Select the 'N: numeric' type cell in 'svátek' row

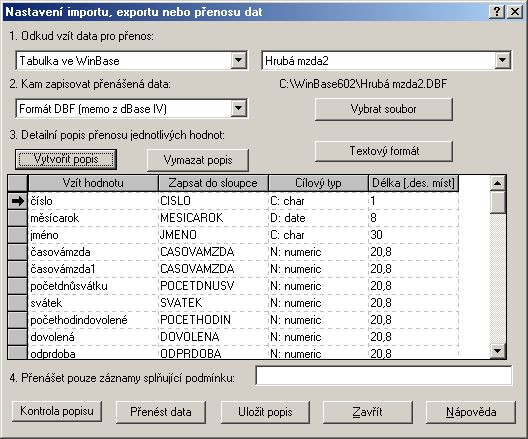click(318, 303)
